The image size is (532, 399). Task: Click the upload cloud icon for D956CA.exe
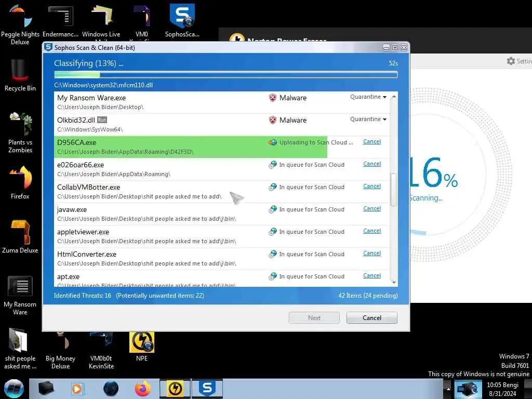pyautogui.click(x=272, y=142)
